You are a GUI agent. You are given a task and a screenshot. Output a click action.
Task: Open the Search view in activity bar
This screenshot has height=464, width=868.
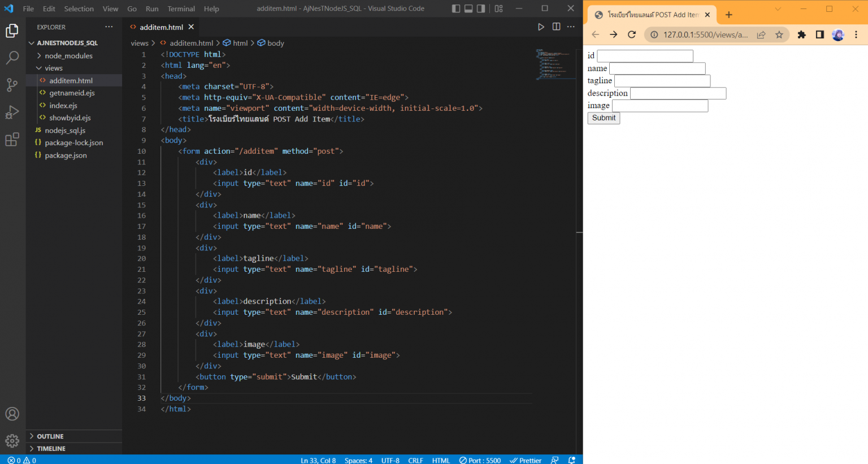point(12,58)
